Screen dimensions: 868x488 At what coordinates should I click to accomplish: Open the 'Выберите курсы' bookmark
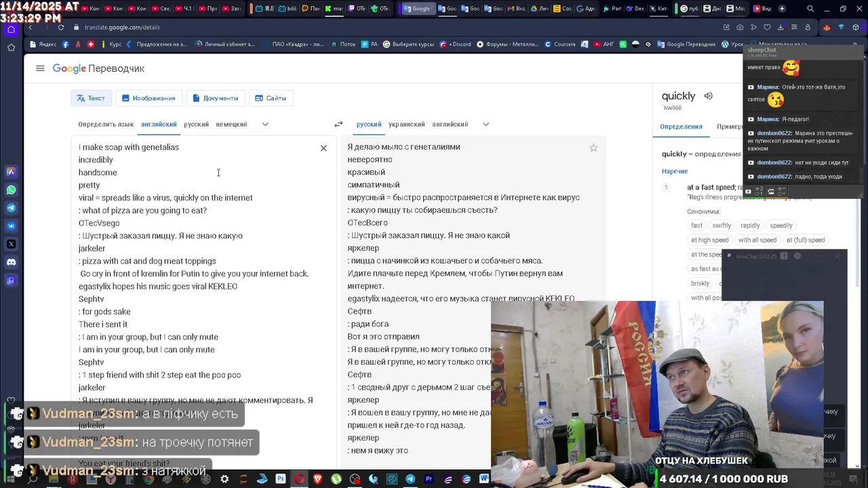[x=408, y=44]
